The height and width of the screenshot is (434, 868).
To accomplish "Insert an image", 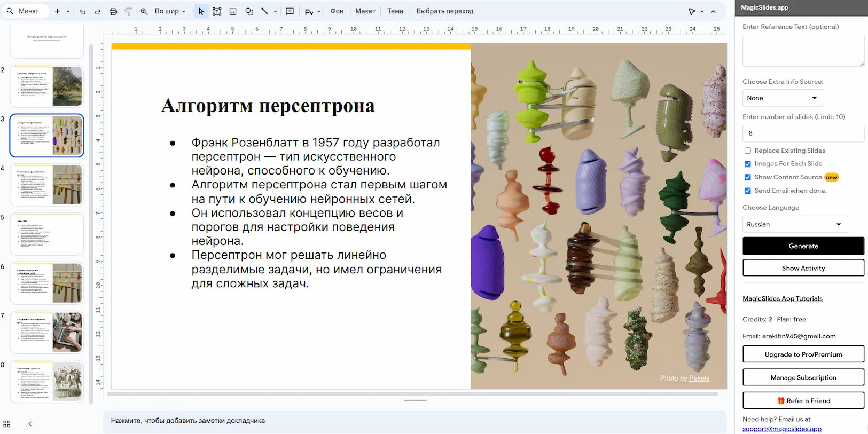I will point(233,11).
